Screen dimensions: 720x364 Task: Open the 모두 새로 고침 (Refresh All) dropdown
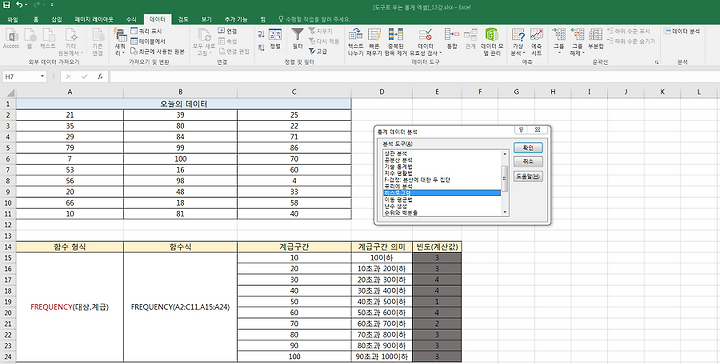[x=204, y=41]
